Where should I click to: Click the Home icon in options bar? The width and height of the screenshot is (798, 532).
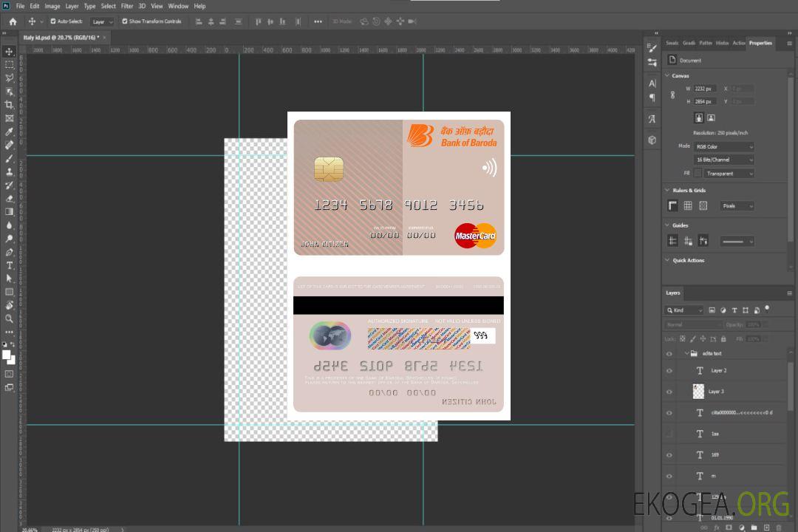(13, 21)
